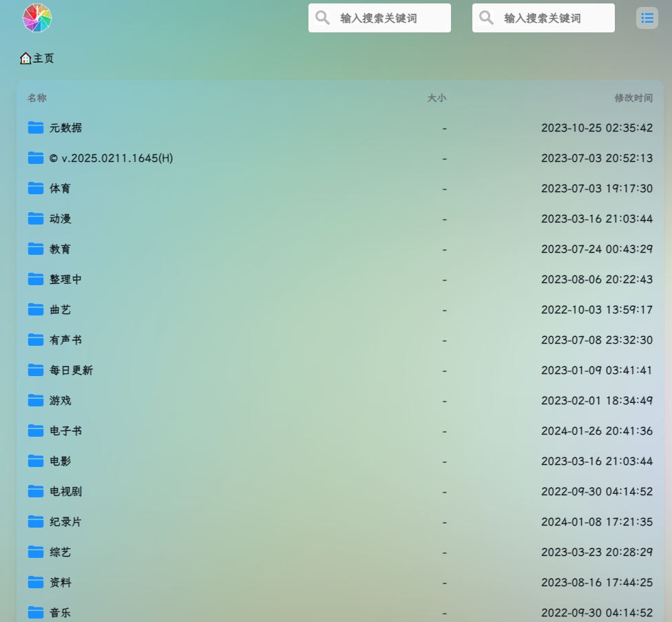Screen dimensions: 672x622
Task: Open the 元数据 folder name
Action: (65, 127)
